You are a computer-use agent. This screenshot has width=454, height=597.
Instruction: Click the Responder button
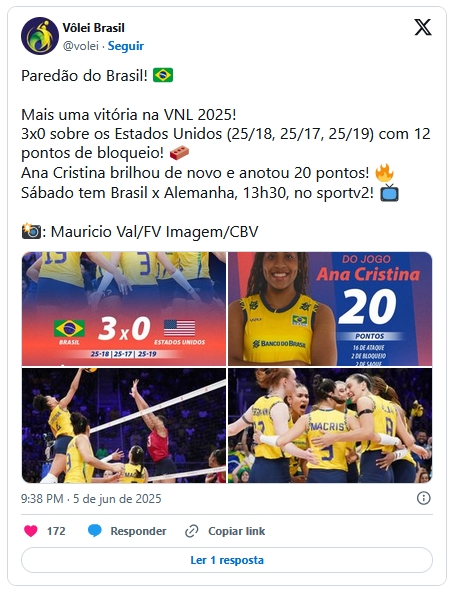click(x=138, y=531)
